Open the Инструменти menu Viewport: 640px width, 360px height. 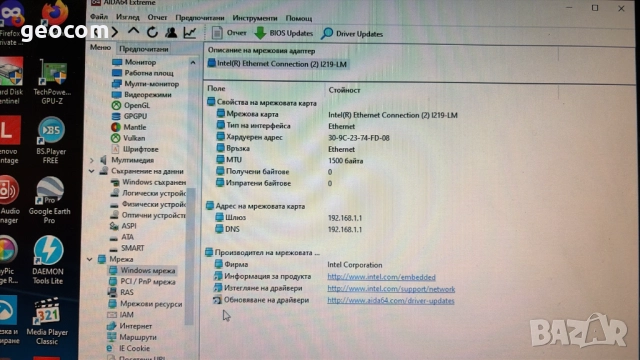tap(255, 18)
